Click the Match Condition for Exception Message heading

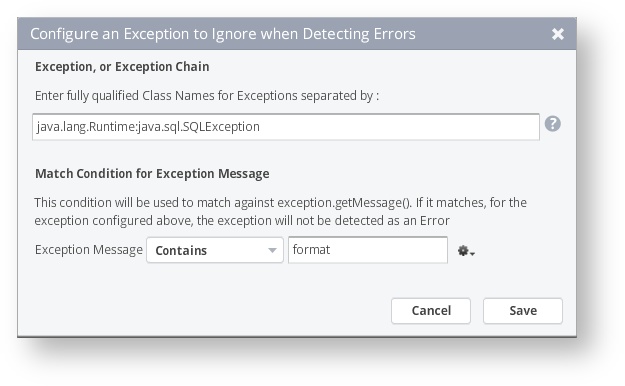152,174
